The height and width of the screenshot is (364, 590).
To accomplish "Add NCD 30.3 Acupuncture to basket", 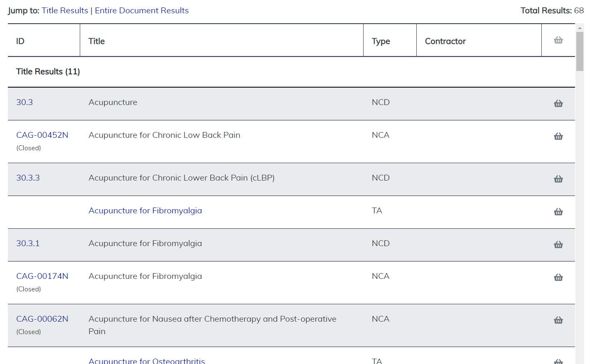I will (558, 103).
